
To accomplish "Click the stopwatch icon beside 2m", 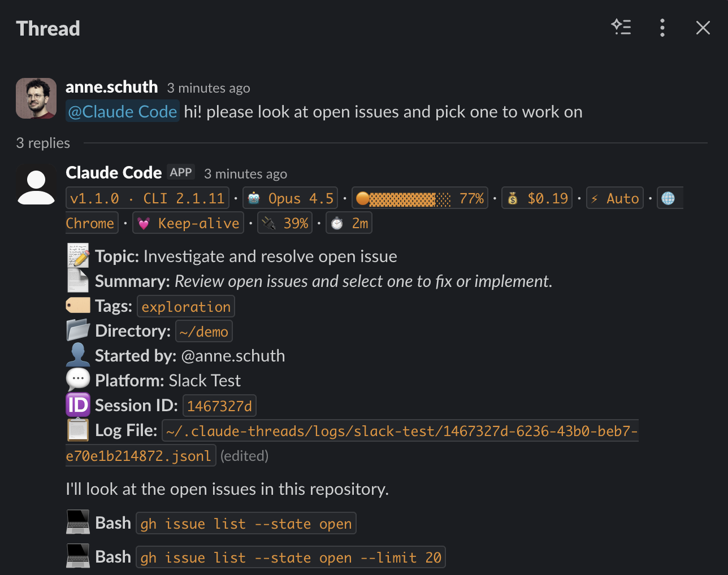I will pos(337,224).
